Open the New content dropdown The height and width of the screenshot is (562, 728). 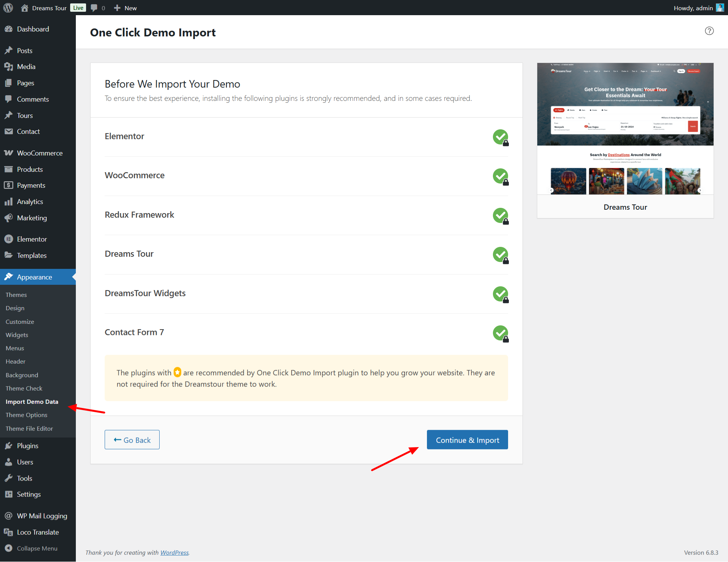tap(126, 8)
